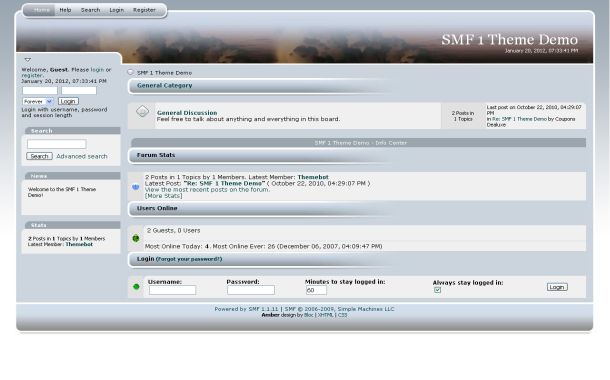The height and width of the screenshot is (380, 610).
Task: Open the Search menu item
Action: [91, 10]
